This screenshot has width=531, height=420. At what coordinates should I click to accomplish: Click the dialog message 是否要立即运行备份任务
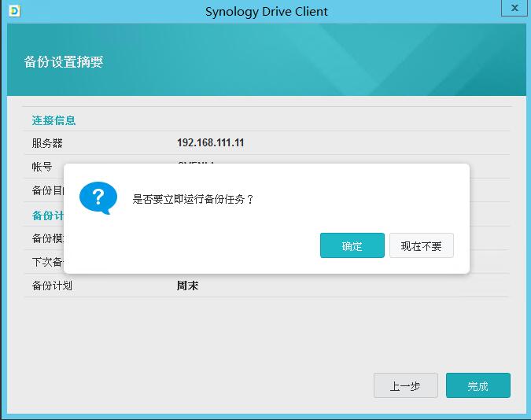point(193,199)
